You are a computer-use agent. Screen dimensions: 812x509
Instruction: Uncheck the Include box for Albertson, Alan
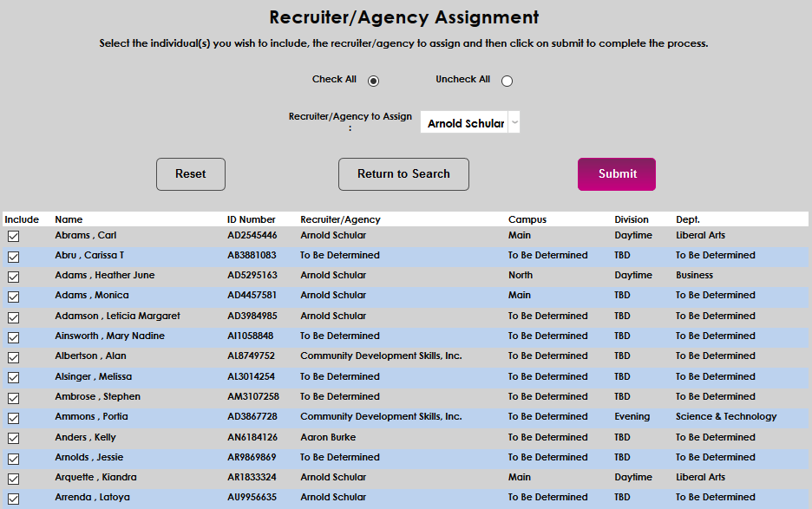tap(13, 356)
